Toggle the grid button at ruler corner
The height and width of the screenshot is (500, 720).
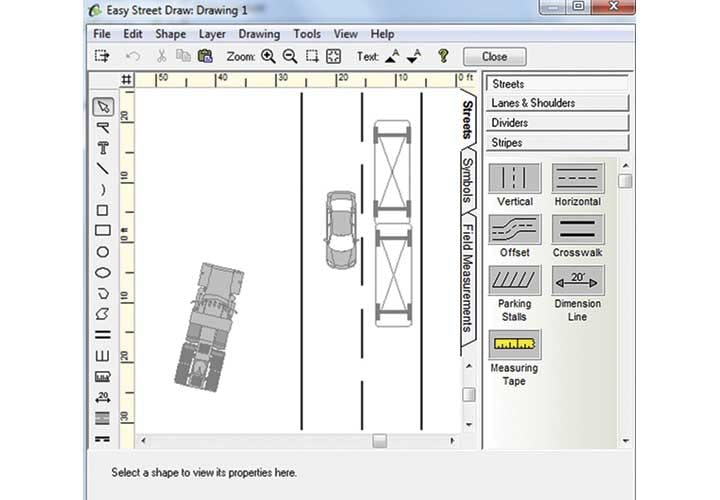126,79
